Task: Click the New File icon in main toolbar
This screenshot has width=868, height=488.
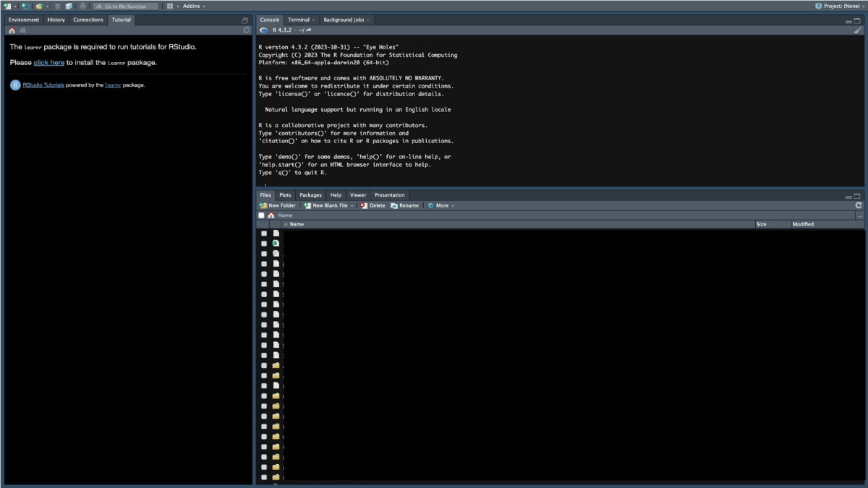Action: 7,6
